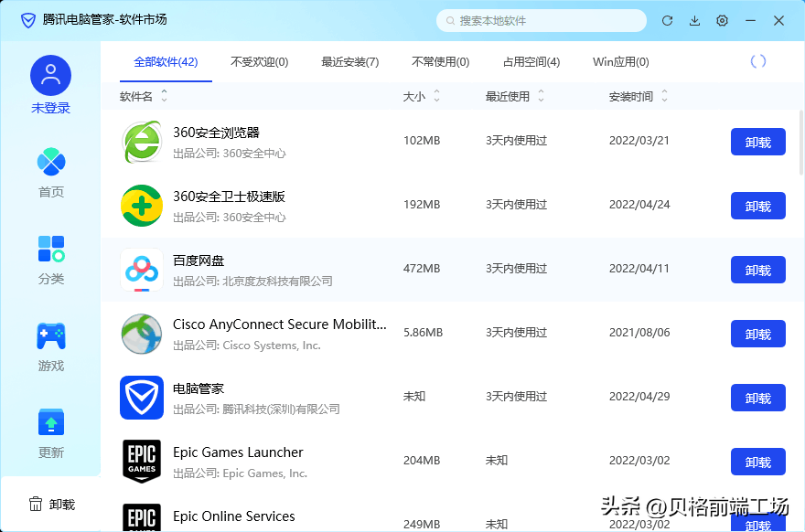Switch to 不常使用(0) tab
Image resolution: width=805 pixels, height=532 pixels.
tap(441, 62)
